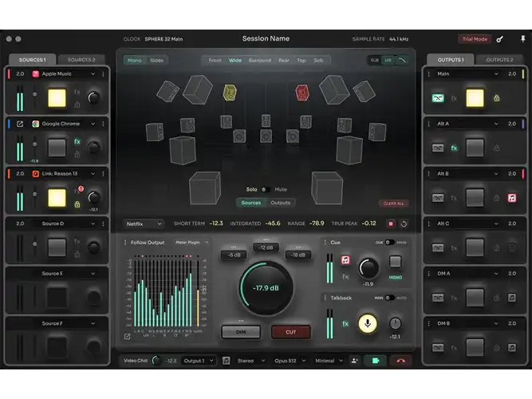The height and width of the screenshot is (399, 532).
Task: Click the fx icon on Apple Music source
Action: [77, 92]
